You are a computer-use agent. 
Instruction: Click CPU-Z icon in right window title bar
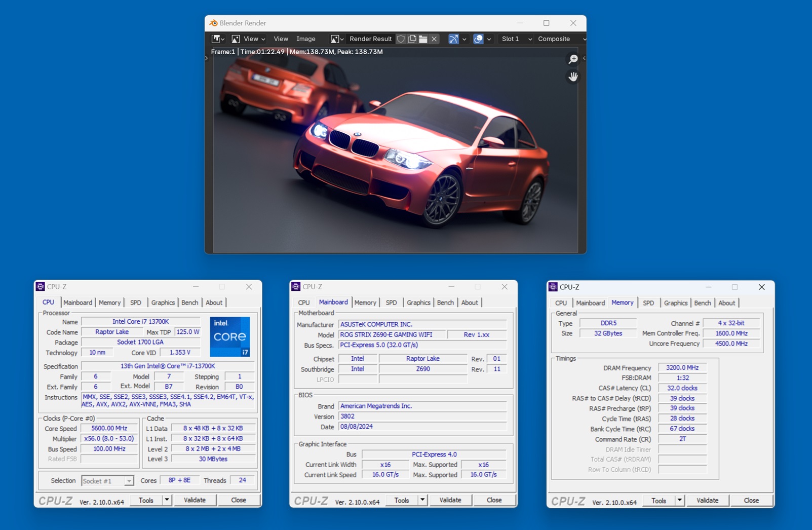tap(553, 287)
